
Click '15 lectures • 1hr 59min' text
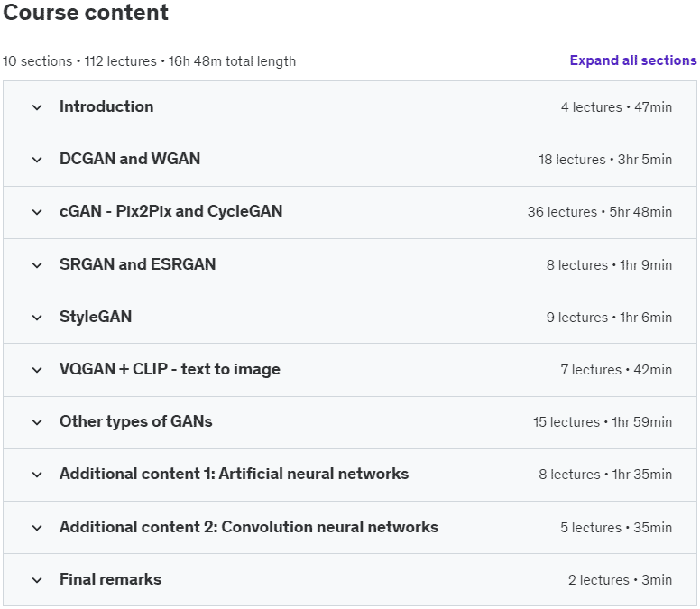coord(603,422)
